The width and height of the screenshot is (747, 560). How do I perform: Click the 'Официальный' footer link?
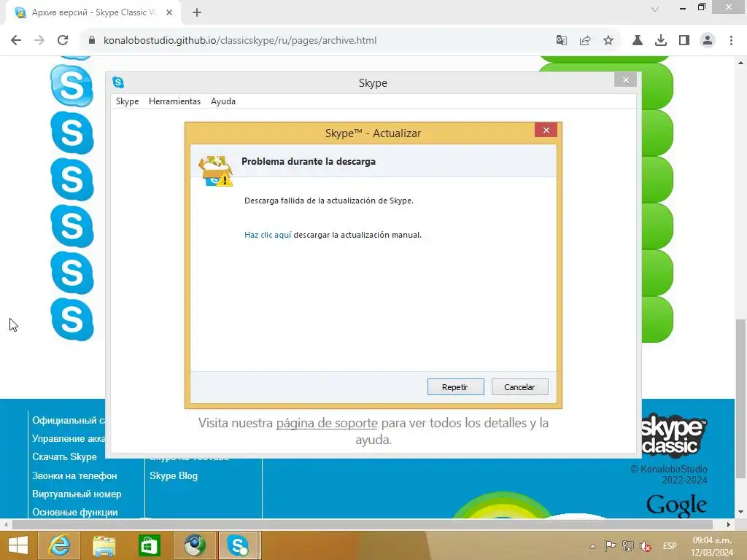[69, 421]
